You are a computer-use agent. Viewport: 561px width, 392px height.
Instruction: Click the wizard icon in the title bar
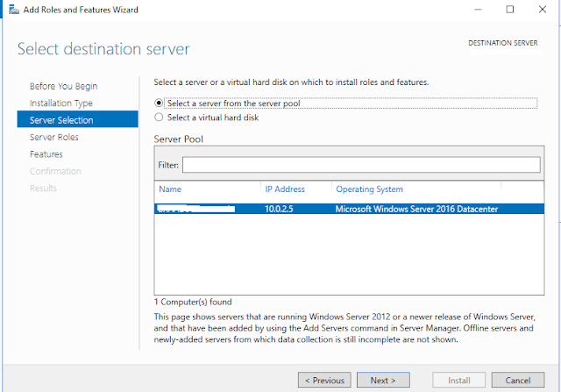pyautogui.click(x=9, y=9)
